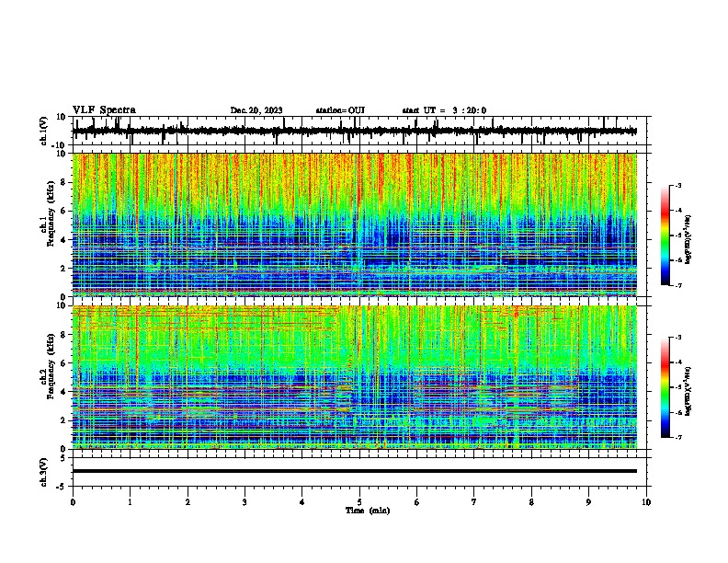Click inside the ch.2 spectrogram panel
The image size is (728, 563).
[x=355, y=377]
